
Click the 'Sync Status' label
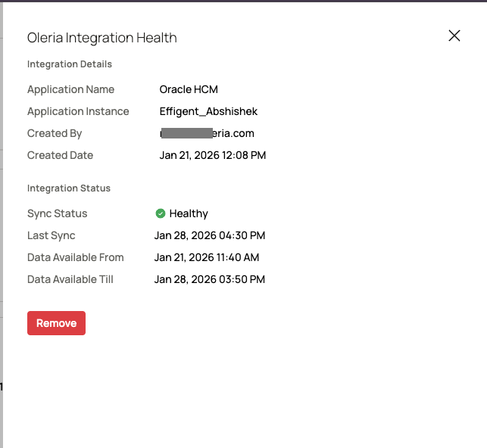[57, 213]
